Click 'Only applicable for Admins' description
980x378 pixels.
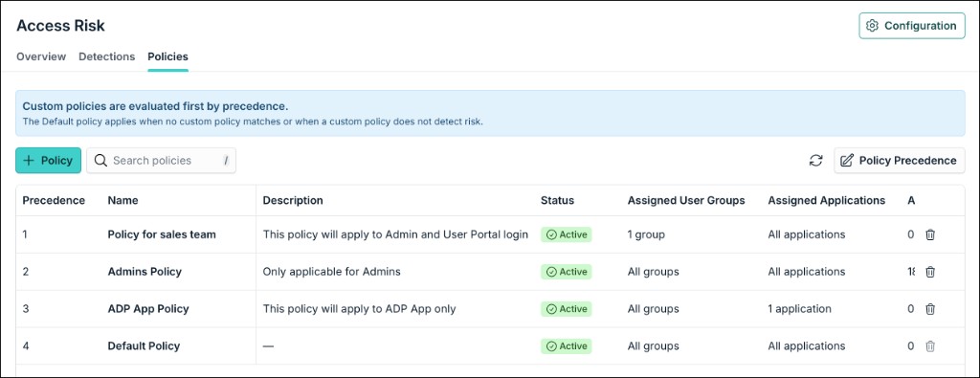coord(331,272)
